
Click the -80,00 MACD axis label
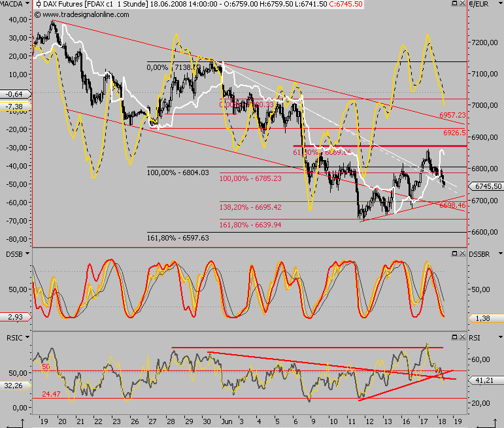pos(17,239)
